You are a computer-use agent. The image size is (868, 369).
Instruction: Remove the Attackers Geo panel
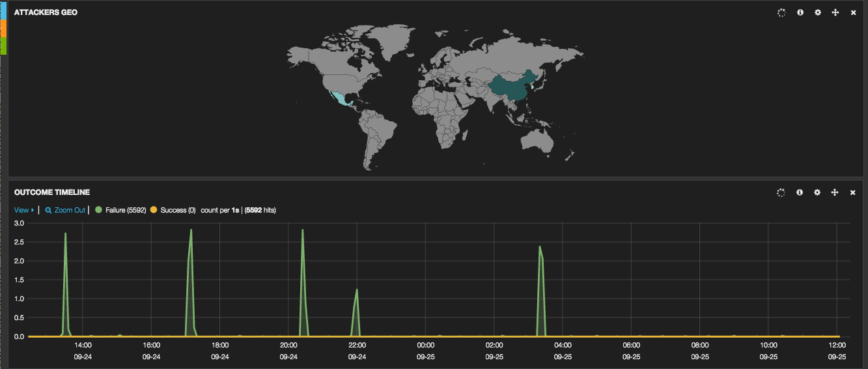(x=853, y=12)
